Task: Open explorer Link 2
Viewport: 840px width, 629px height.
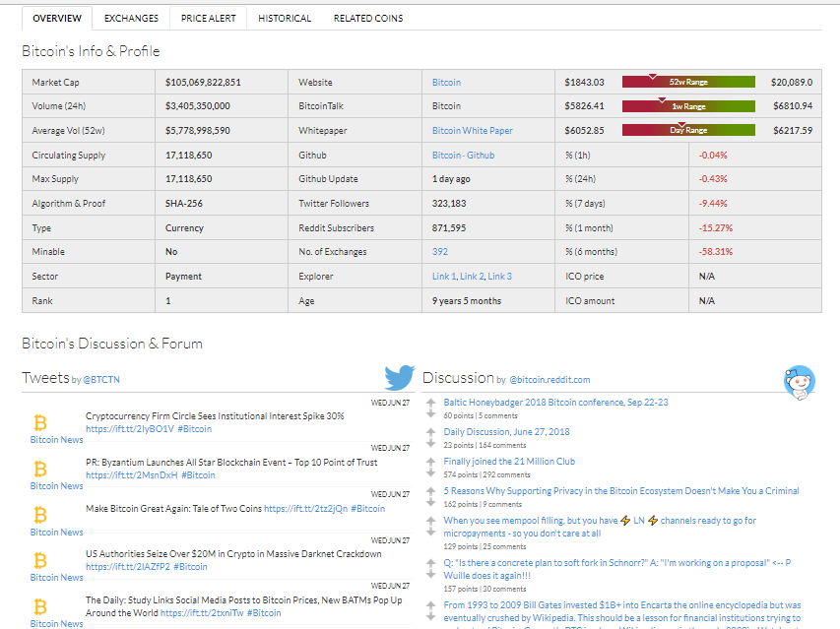Action: [x=472, y=277]
